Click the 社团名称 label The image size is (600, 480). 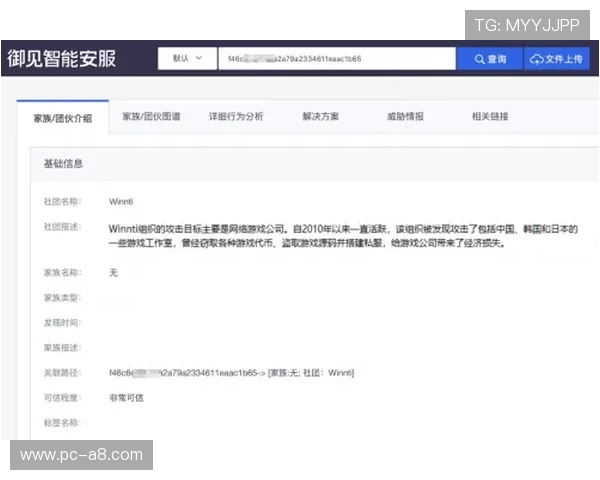[x=62, y=201]
